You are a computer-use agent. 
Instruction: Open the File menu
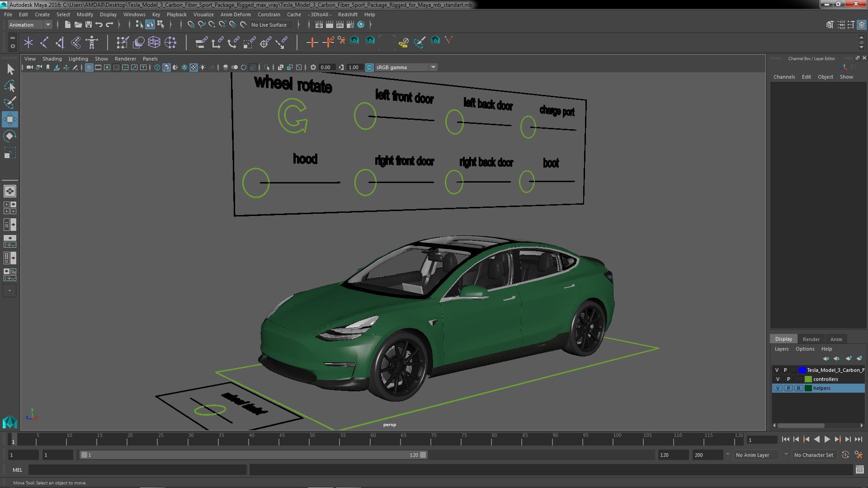(8, 14)
